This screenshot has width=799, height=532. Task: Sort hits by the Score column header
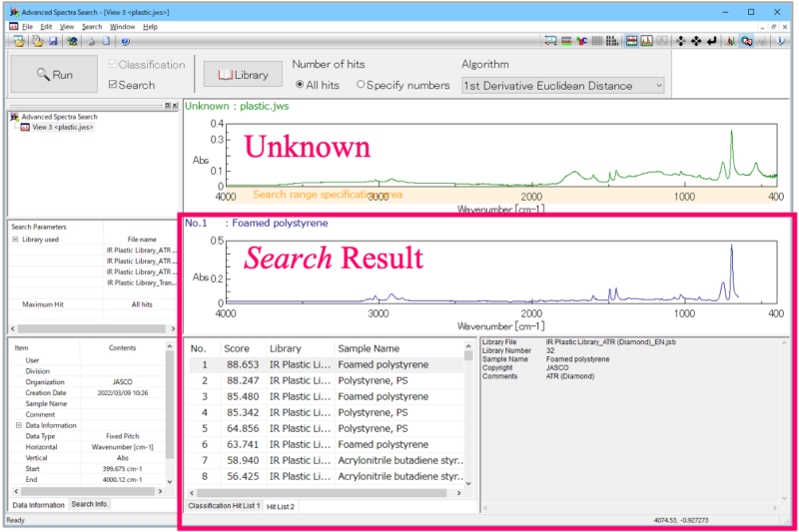[237, 348]
